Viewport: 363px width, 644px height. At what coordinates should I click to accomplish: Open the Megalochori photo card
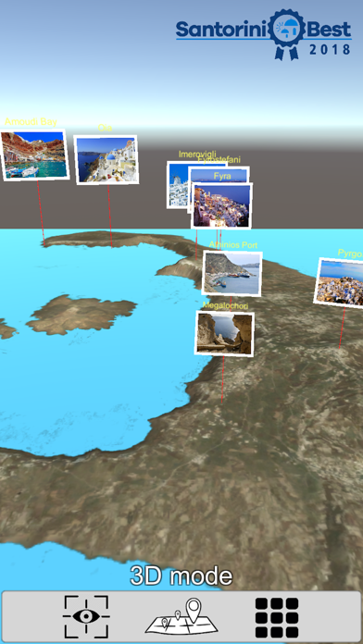coord(224,333)
